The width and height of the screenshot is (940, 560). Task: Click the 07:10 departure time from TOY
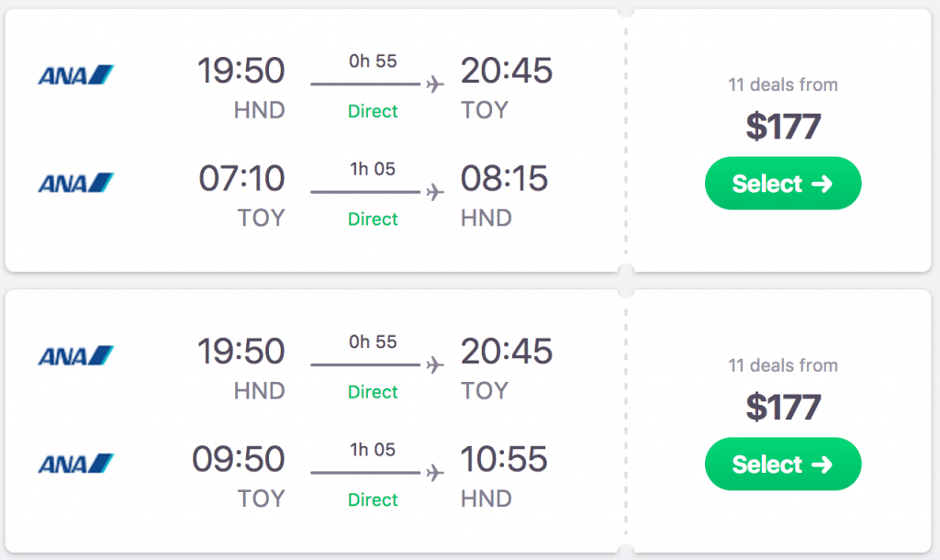coord(241,178)
